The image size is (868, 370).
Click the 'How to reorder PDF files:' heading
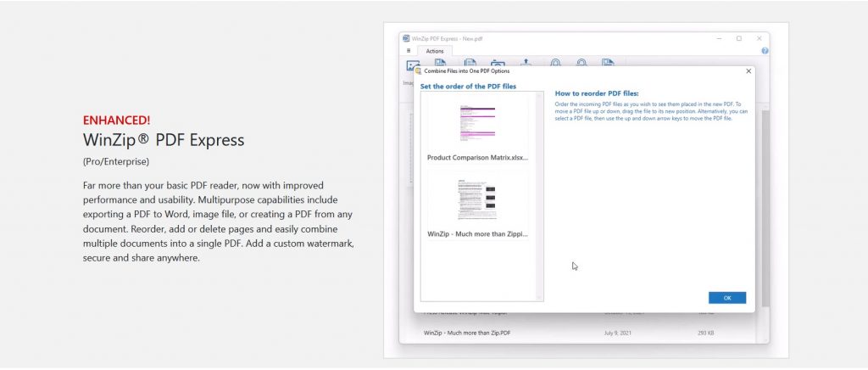coord(597,93)
